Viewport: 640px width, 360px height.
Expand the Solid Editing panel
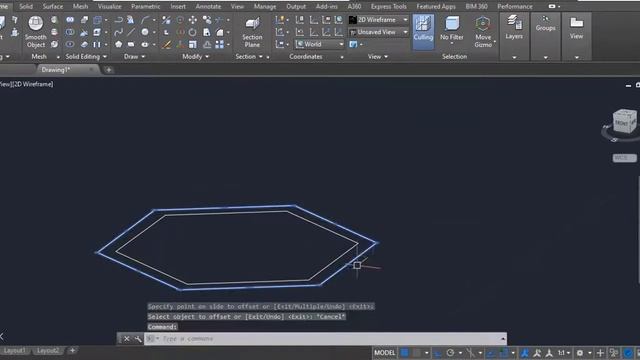pyautogui.click(x=86, y=57)
